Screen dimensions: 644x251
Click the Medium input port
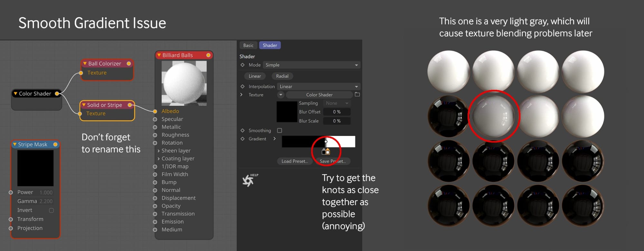tap(155, 229)
